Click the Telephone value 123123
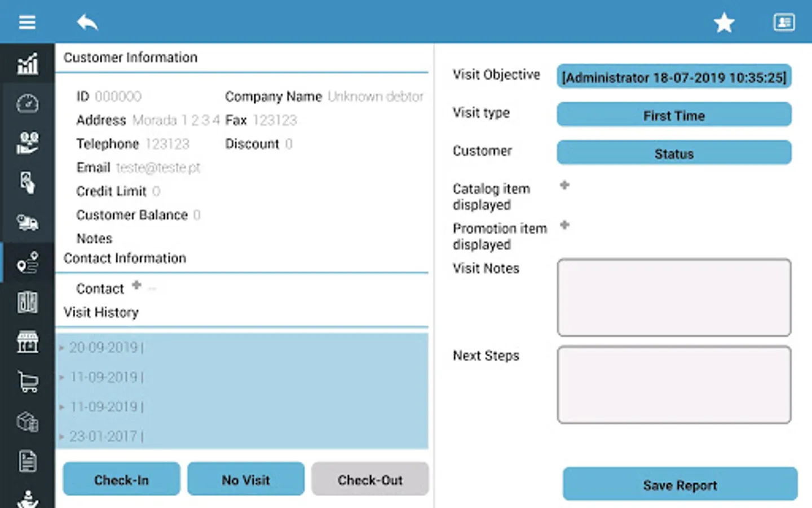Image resolution: width=812 pixels, height=508 pixels. tap(167, 144)
